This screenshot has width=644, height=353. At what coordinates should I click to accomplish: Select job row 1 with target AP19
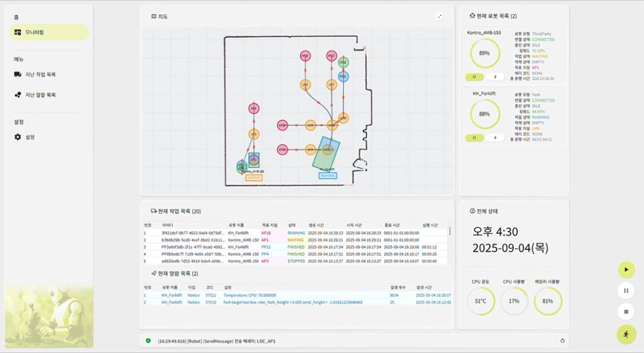pos(295,233)
